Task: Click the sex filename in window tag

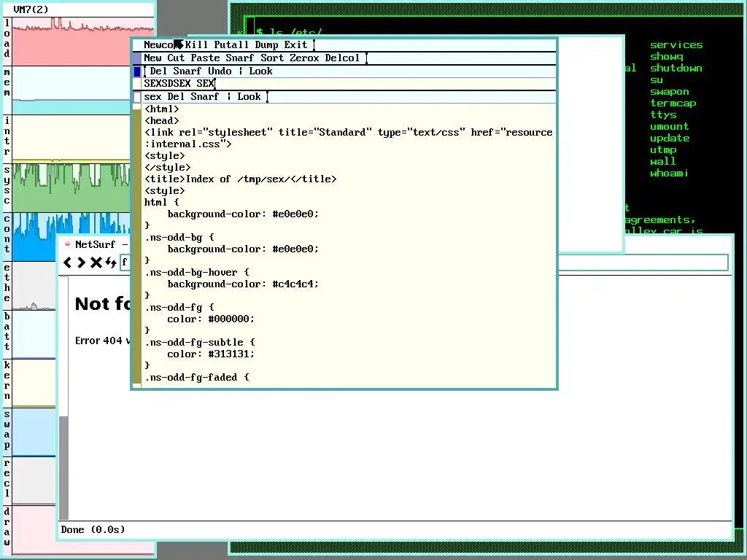Action: (152, 97)
